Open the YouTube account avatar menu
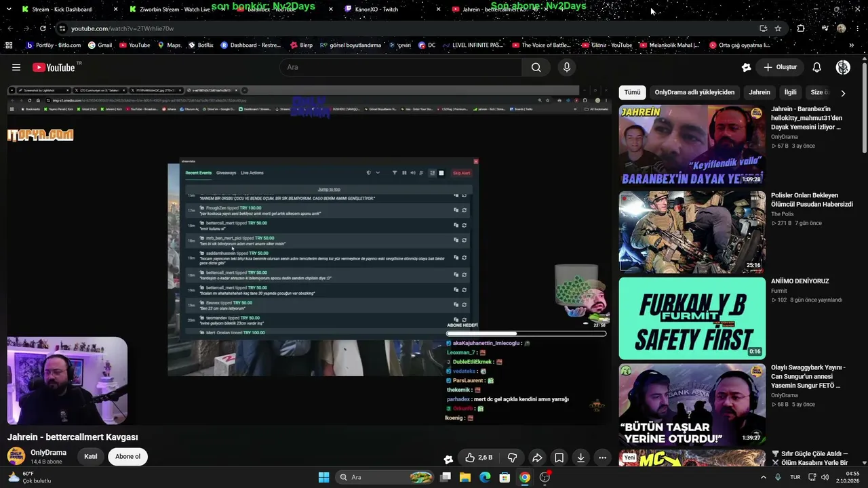Viewport: 868px width, 488px height. (x=843, y=67)
